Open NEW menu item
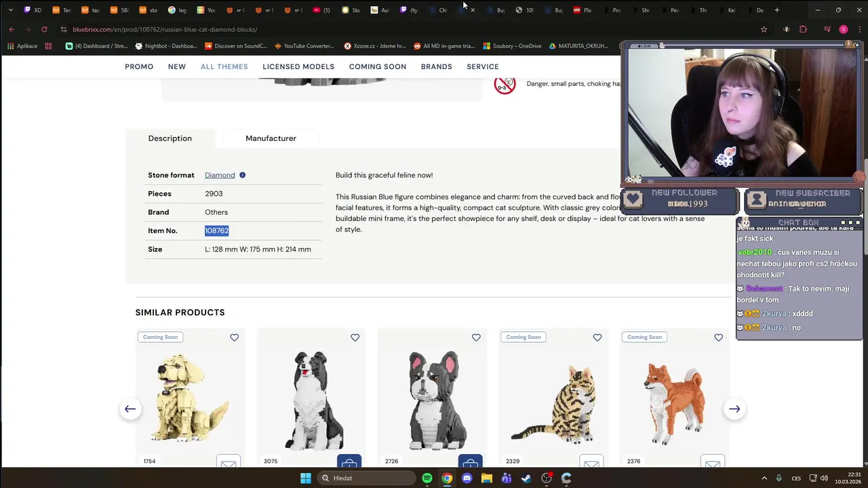 tap(177, 66)
